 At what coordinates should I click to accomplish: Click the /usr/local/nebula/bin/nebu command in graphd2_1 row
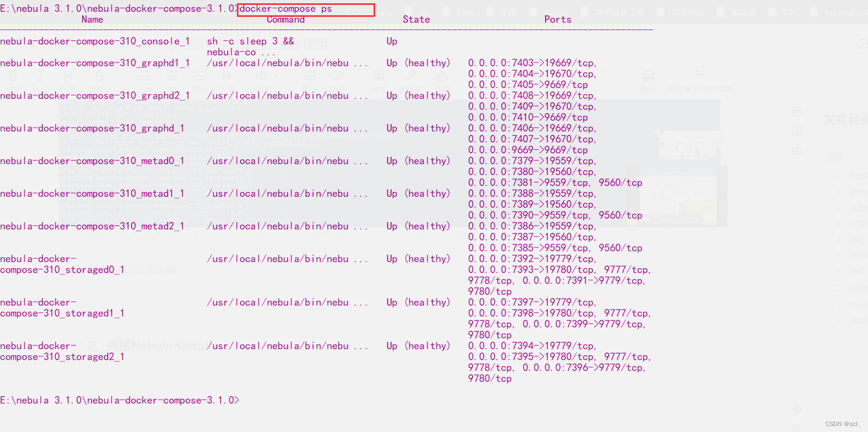[287, 96]
